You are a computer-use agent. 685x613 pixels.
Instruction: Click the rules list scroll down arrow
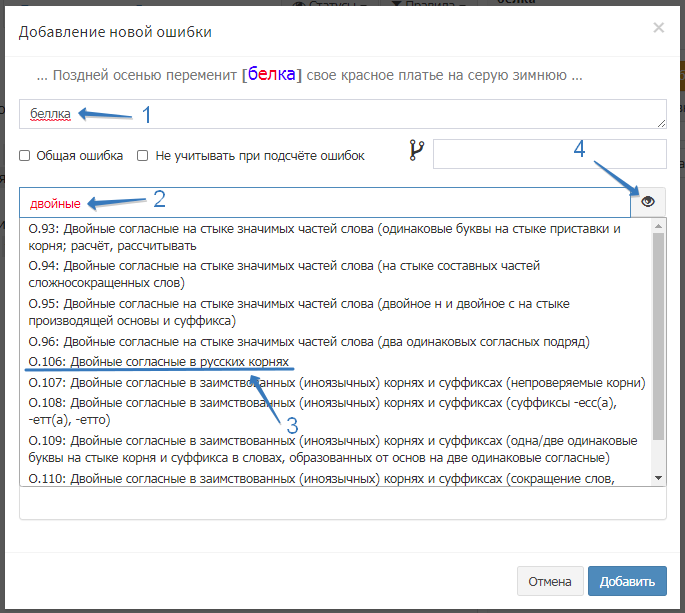click(x=658, y=478)
